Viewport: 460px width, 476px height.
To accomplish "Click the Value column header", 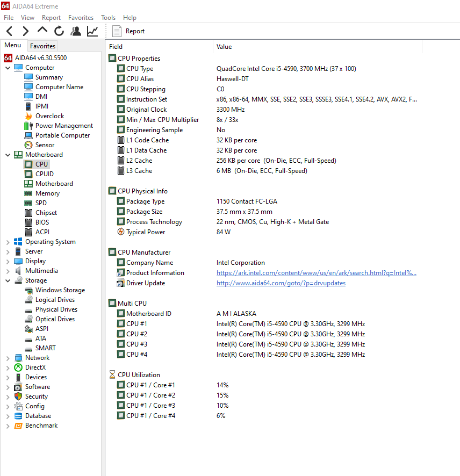I will pos(224,47).
